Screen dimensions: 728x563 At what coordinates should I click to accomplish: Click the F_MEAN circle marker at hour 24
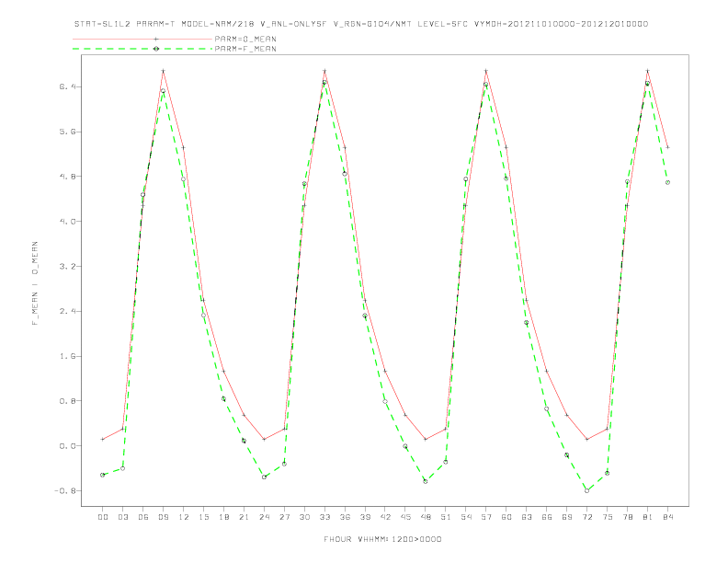[264, 477]
